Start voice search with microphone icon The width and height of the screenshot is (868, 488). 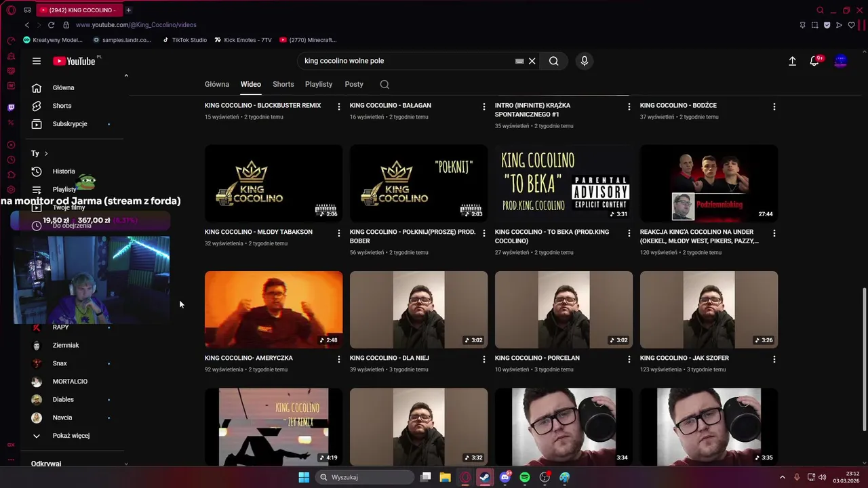point(585,61)
